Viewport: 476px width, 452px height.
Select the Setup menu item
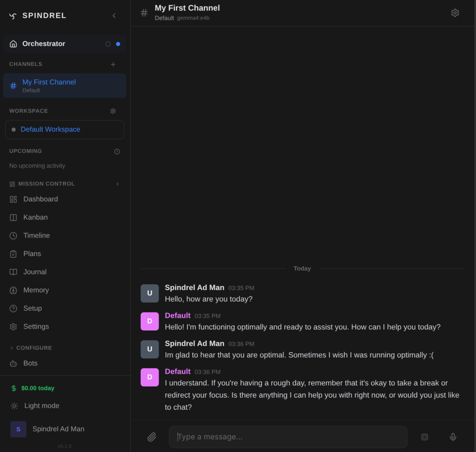pyautogui.click(x=32, y=308)
